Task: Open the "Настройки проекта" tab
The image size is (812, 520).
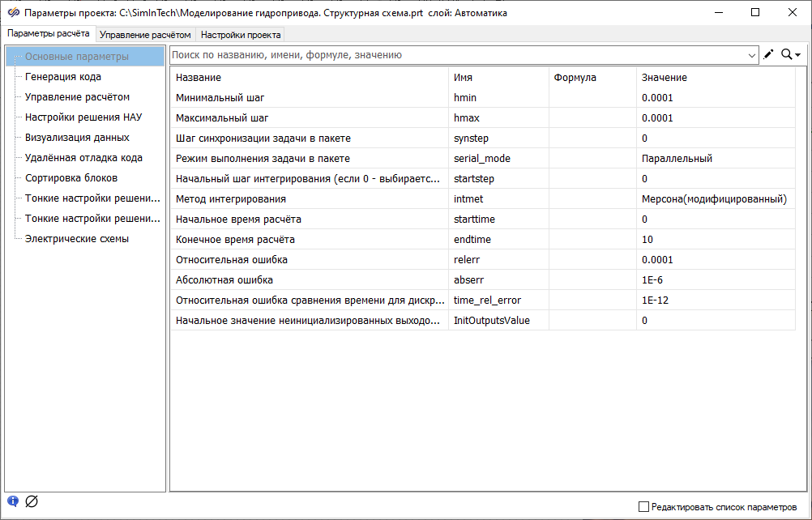Action: point(241,35)
